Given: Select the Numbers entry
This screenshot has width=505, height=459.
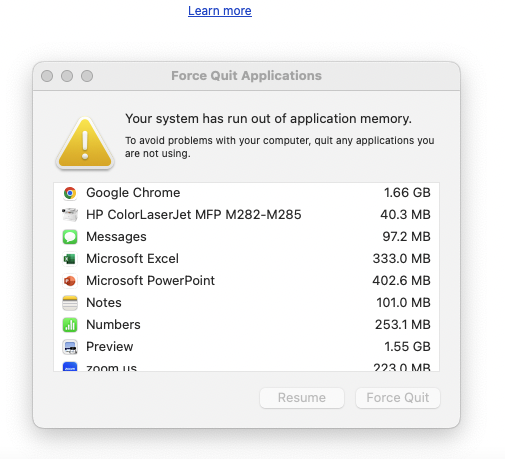Looking at the screenshot, I should [x=113, y=325].
